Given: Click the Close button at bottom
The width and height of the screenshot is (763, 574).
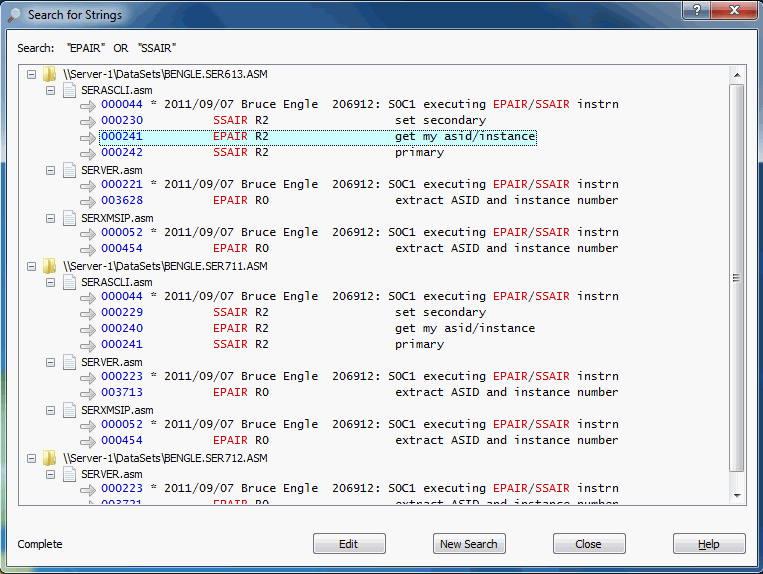Looking at the screenshot, I should point(589,543).
